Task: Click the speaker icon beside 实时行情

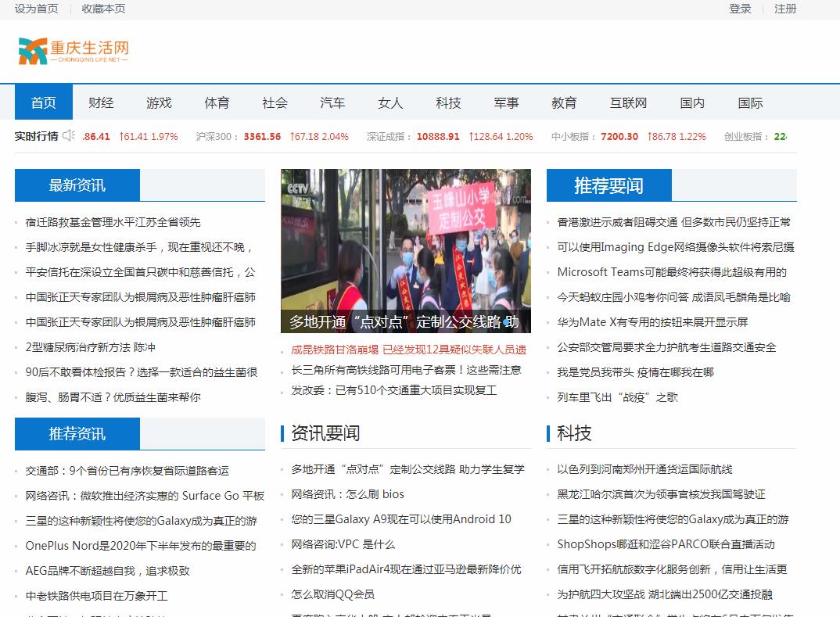Action: 69,136
